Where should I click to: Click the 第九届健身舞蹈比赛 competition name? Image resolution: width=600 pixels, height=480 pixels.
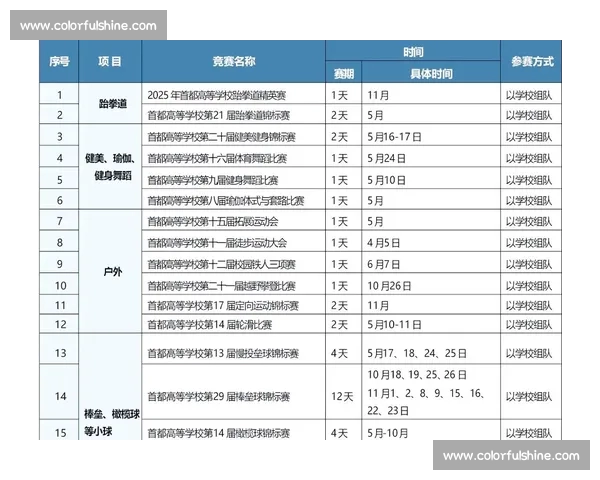[x=213, y=180]
